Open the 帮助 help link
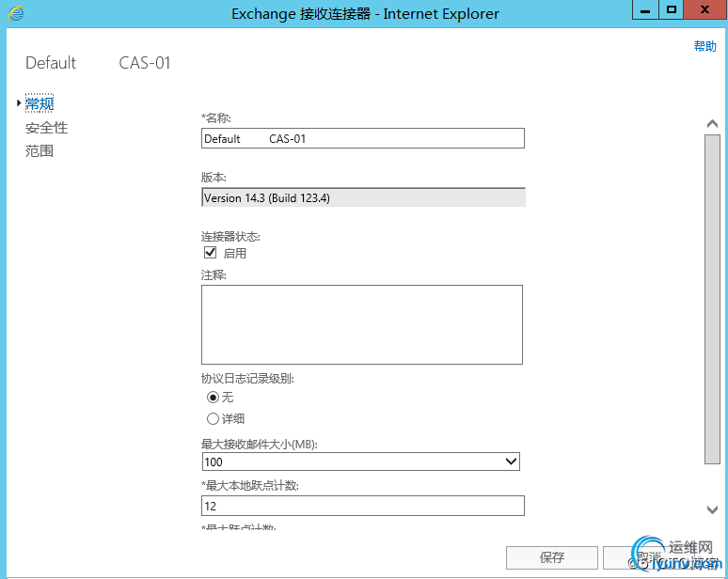The height and width of the screenshot is (579, 728). [704, 46]
